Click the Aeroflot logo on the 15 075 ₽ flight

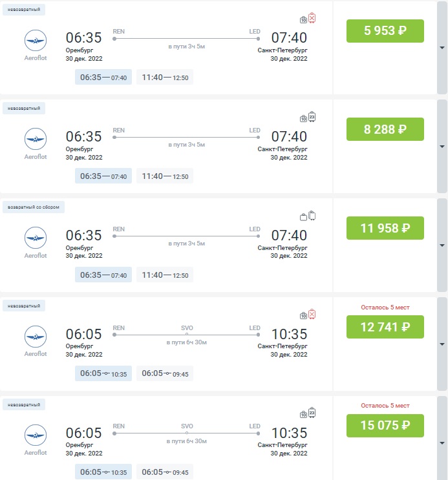(x=36, y=436)
